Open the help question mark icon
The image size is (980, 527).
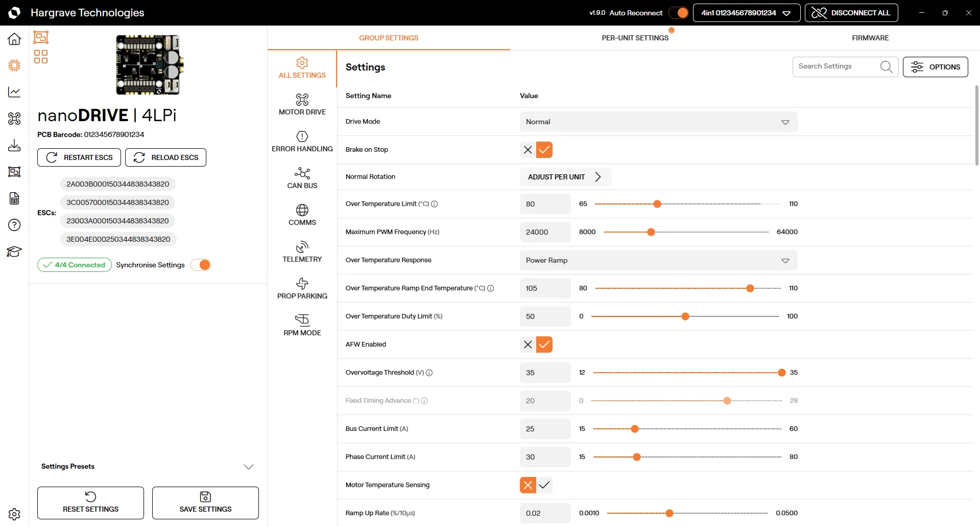14,225
